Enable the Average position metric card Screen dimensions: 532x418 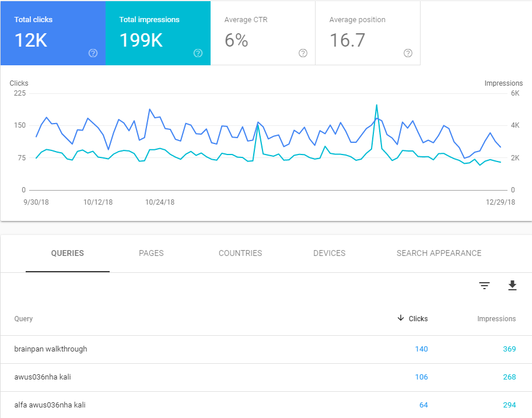367,33
